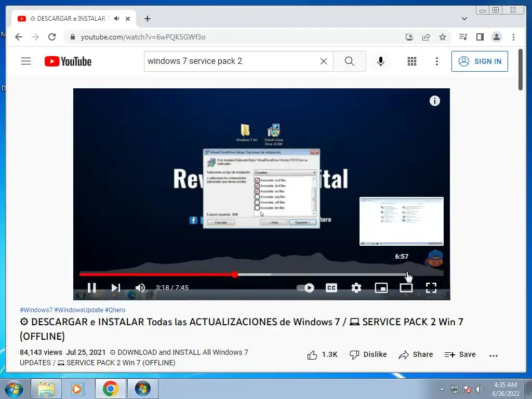The width and height of the screenshot is (532, 399).
Task: Open video player settings gear
Action: [x=356, y=288]
